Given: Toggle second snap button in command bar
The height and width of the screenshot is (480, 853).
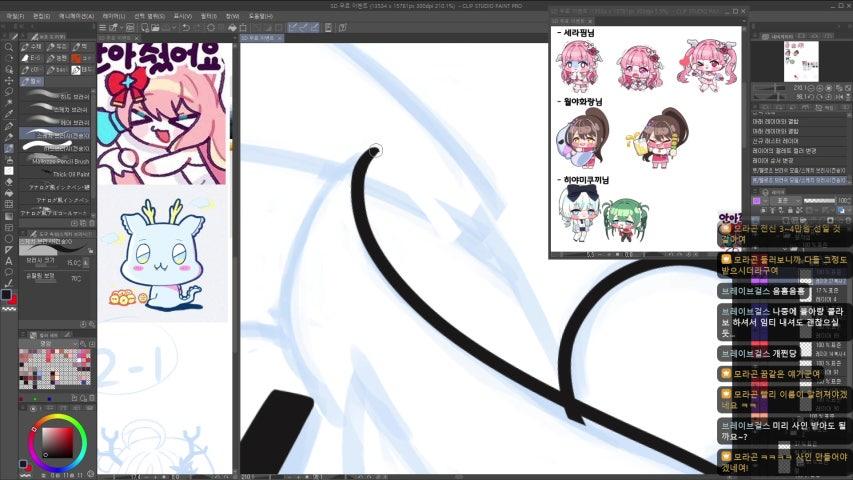Looking at the screenshot, I should [x=304, y=28].
